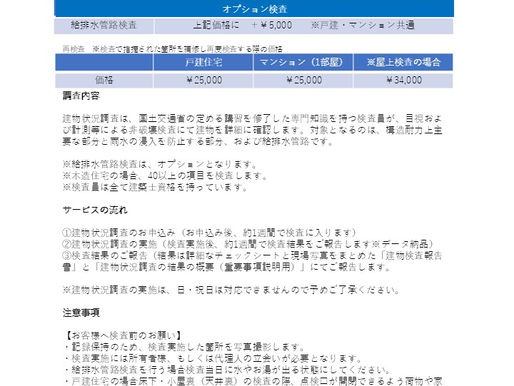Click step ③検査結果のご報告
This screenshot has height=386, width=514.
(252, 261)
